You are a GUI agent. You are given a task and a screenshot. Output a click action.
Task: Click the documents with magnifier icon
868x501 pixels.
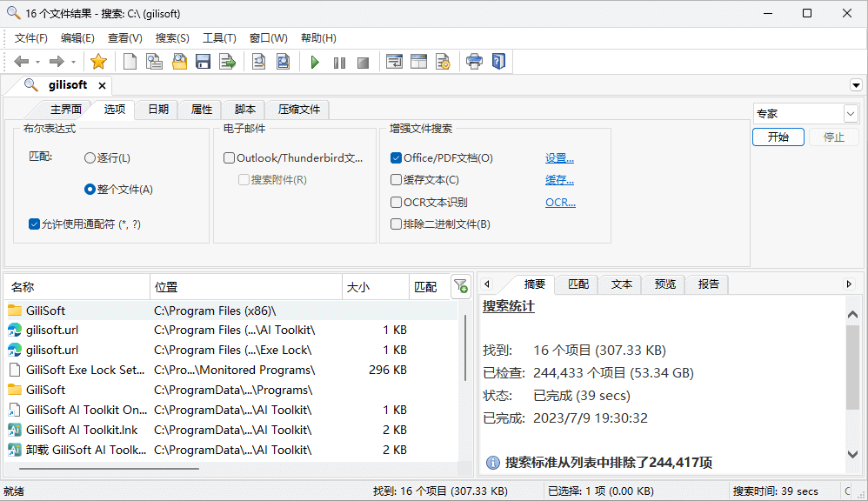click(x=154, y=62)
